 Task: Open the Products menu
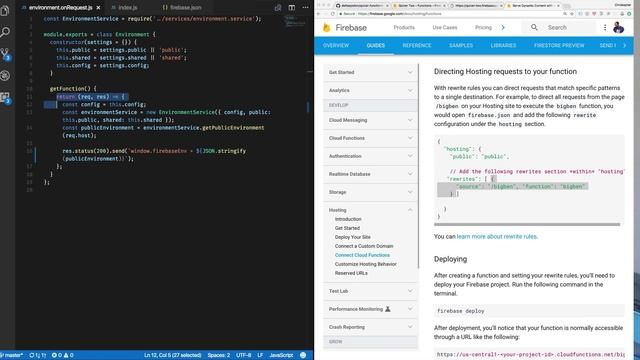point(404,27)
